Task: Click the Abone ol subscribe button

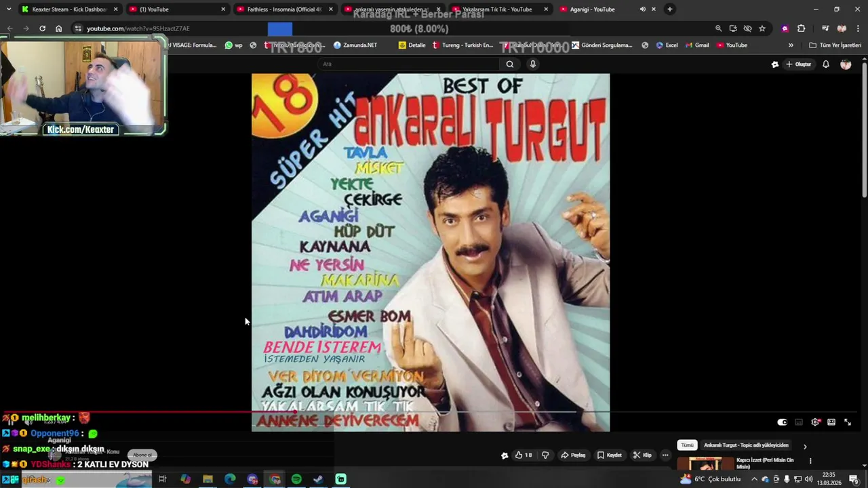Action: [x=142, y=455]
